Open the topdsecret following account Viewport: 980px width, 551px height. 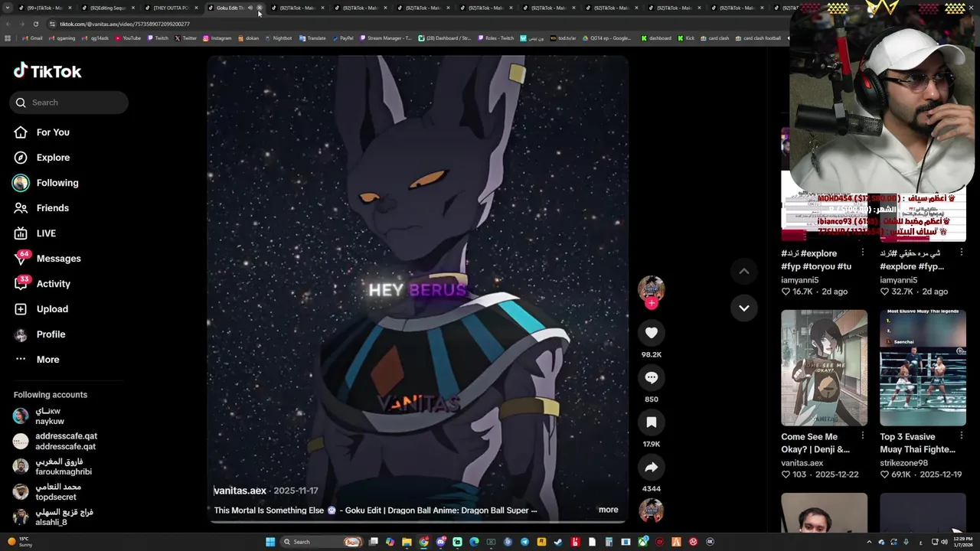47,492
